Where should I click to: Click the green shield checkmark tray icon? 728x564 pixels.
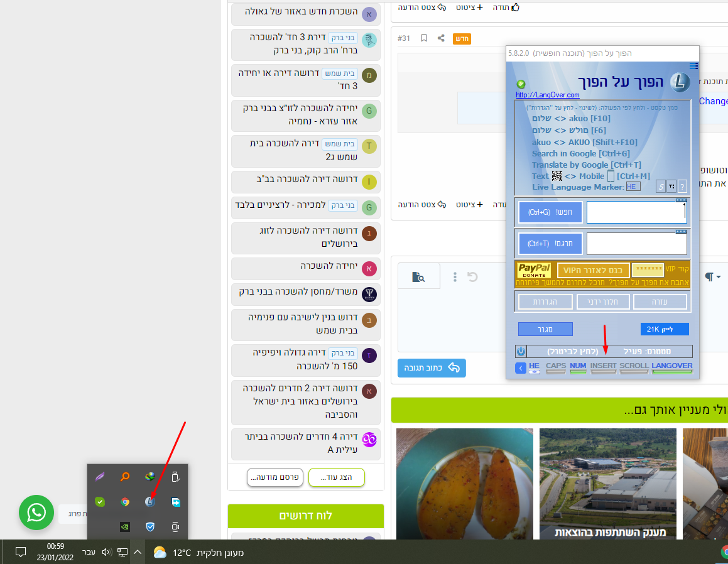(x=100, y=502)
